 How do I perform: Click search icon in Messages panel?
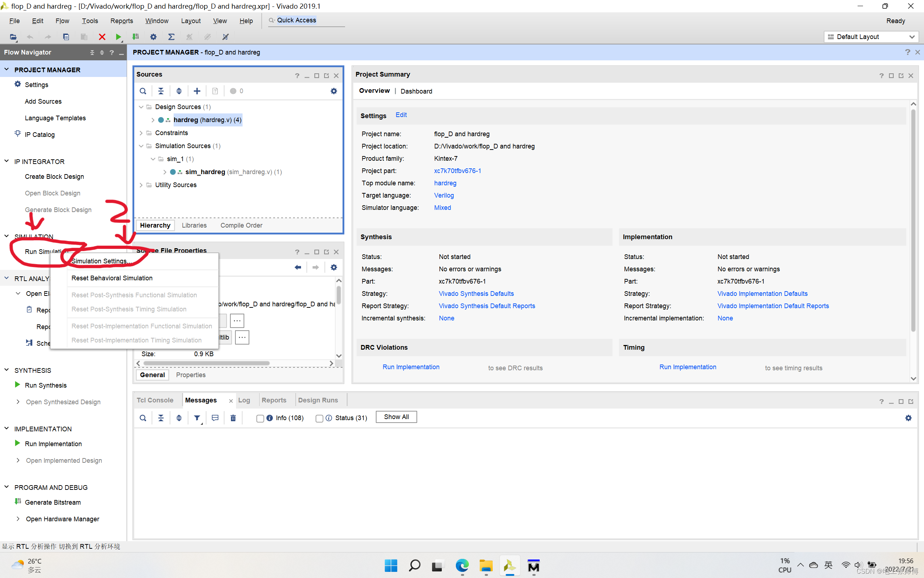coord(143,418)
